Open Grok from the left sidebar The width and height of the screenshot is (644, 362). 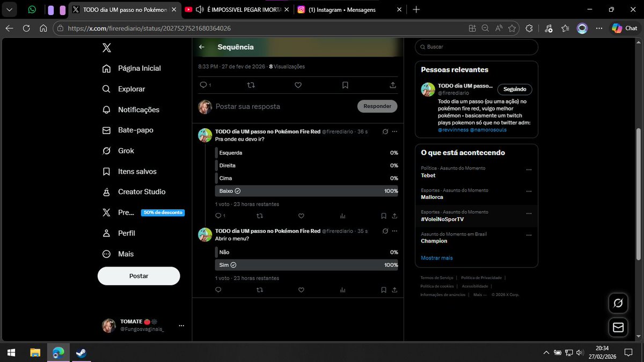(118, 151)
